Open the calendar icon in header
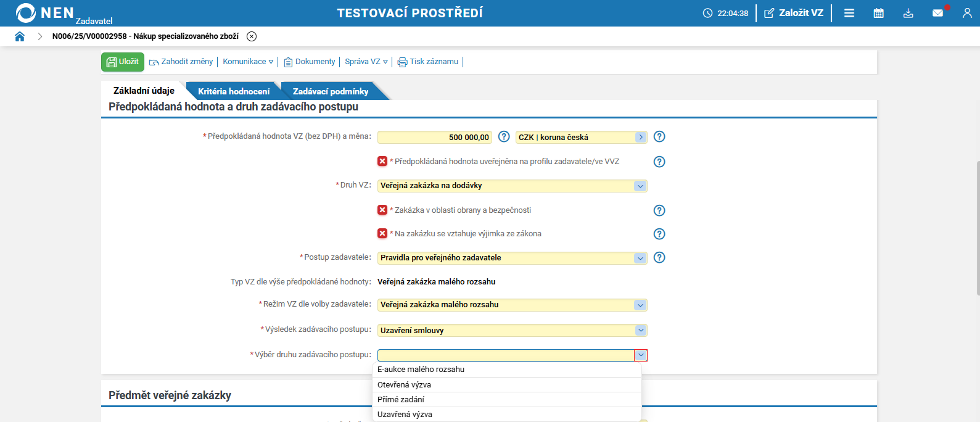This screenshot has height=422, width=980. (x=879, y=13)
